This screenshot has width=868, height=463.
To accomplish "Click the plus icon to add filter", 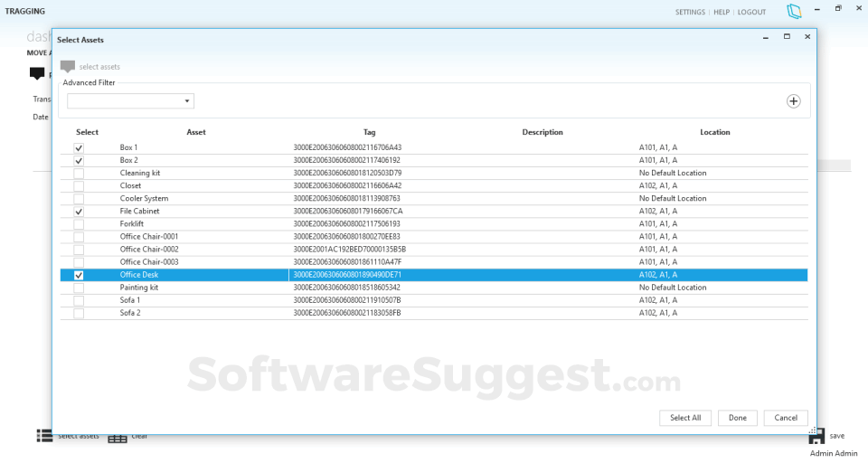I will point(793,101).
